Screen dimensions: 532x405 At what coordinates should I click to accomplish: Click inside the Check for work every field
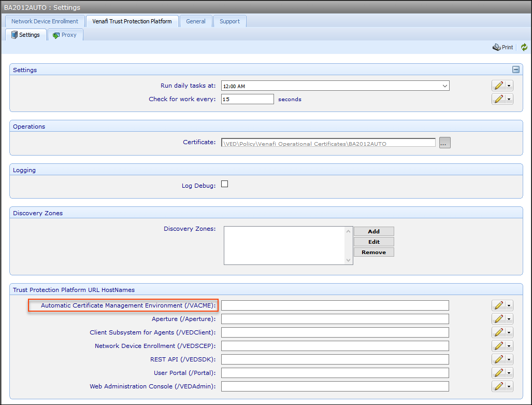[x=247, y=99]
